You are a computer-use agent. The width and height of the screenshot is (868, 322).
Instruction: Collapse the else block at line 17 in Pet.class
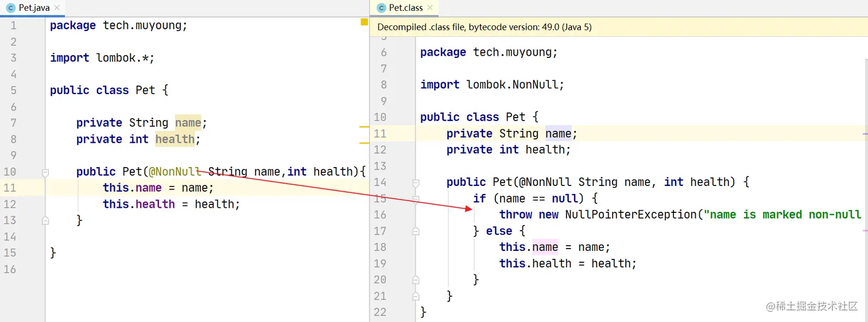tap(416, 231)
